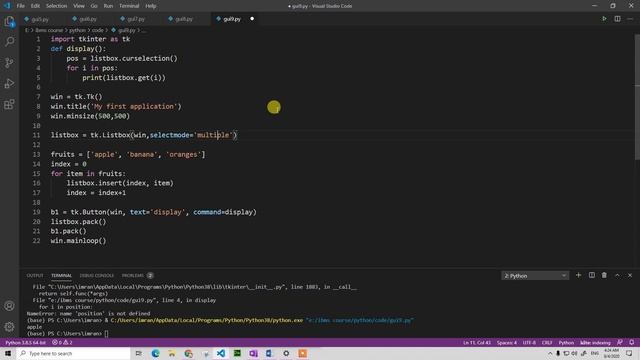Split the editor to the right

click(x=617, y=19)
